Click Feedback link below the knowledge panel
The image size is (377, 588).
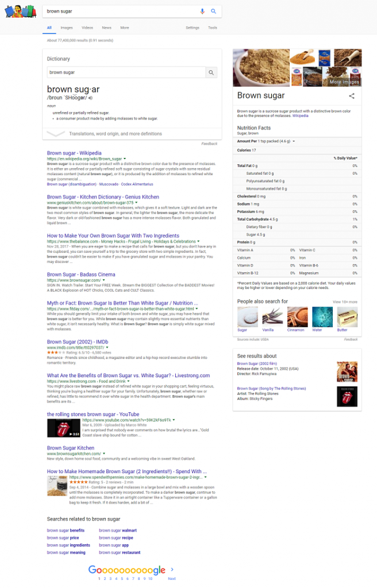point(351,339)
